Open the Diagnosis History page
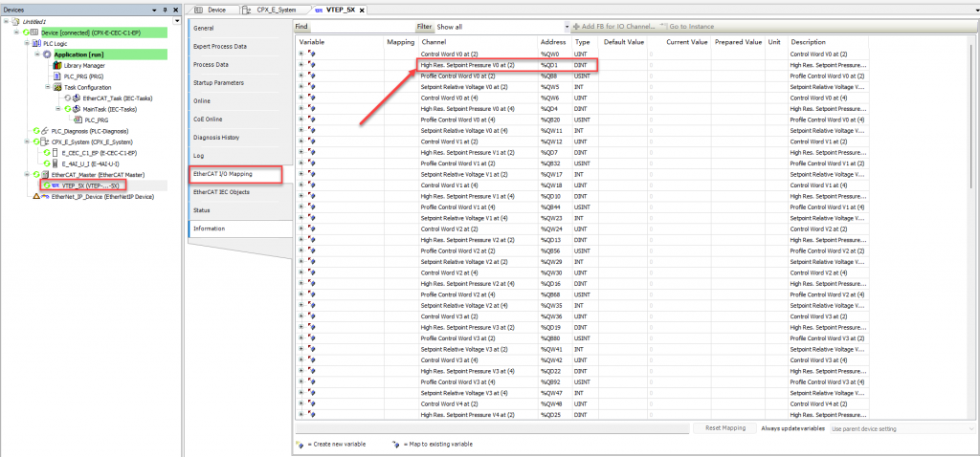Viewport: 980px width, 457px height. [x=240, y=137]
